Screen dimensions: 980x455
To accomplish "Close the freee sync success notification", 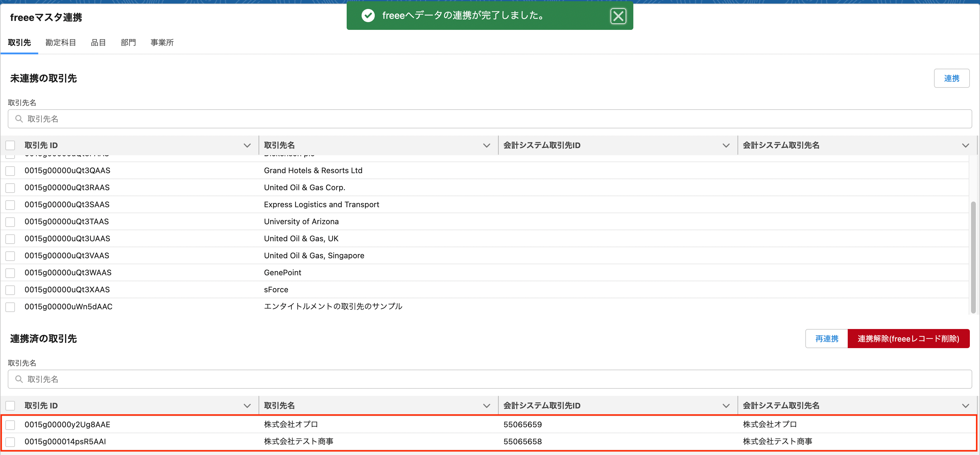I will point(618,16).
